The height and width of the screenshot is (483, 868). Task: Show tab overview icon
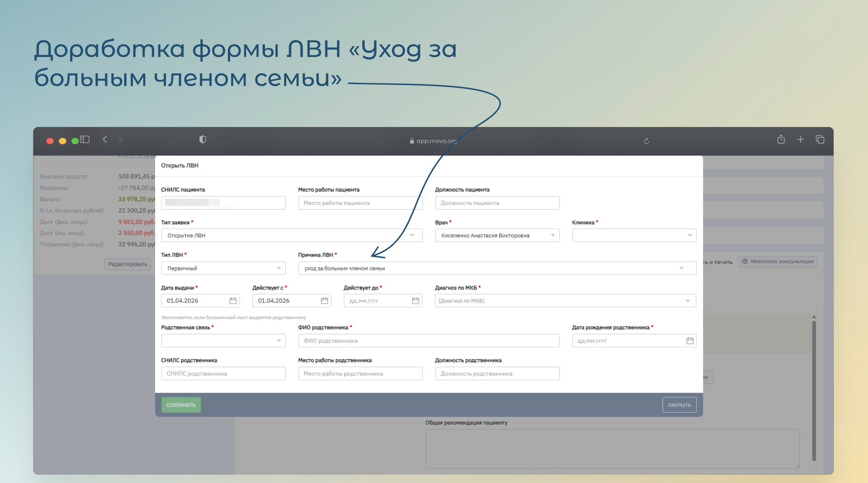(820, 139)
